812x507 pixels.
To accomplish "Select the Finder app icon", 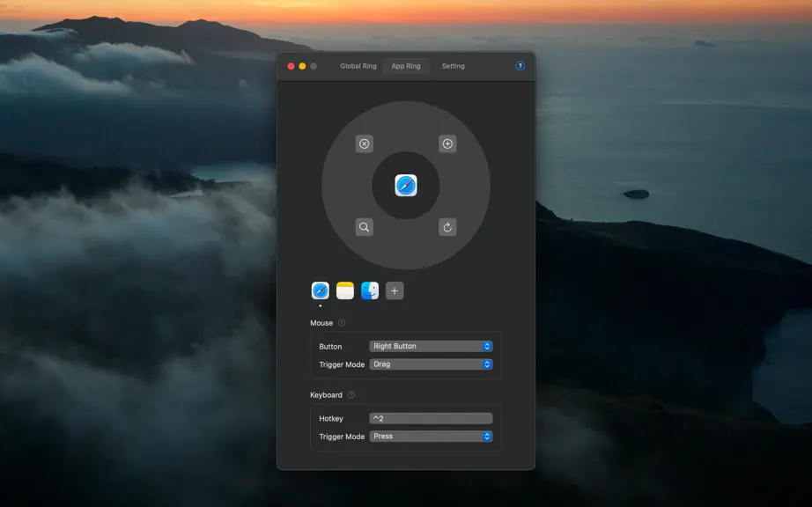I will pos(370,290).
